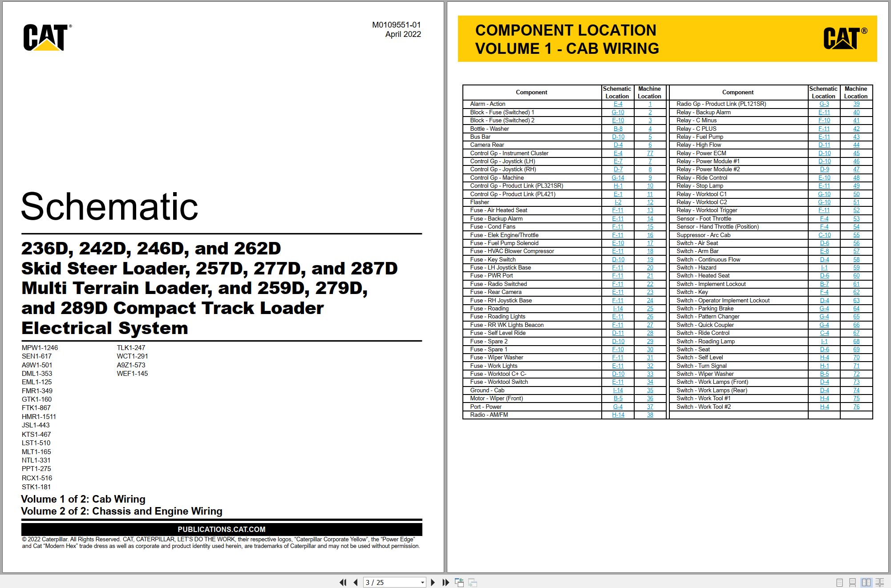
Task: Click 'Volume 1 of 2: Cab Wiring' text
Action: click(83, 499)
